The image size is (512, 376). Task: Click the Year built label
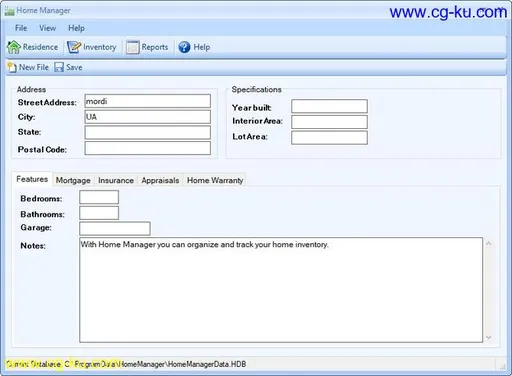[x=252, y=108]
